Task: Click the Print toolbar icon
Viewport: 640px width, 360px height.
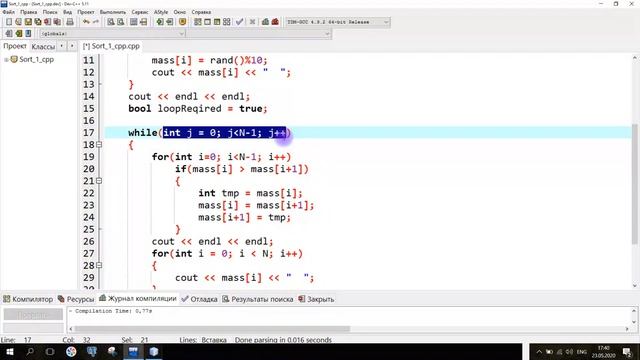Action: pyautogui.click(x=70, y=22)
